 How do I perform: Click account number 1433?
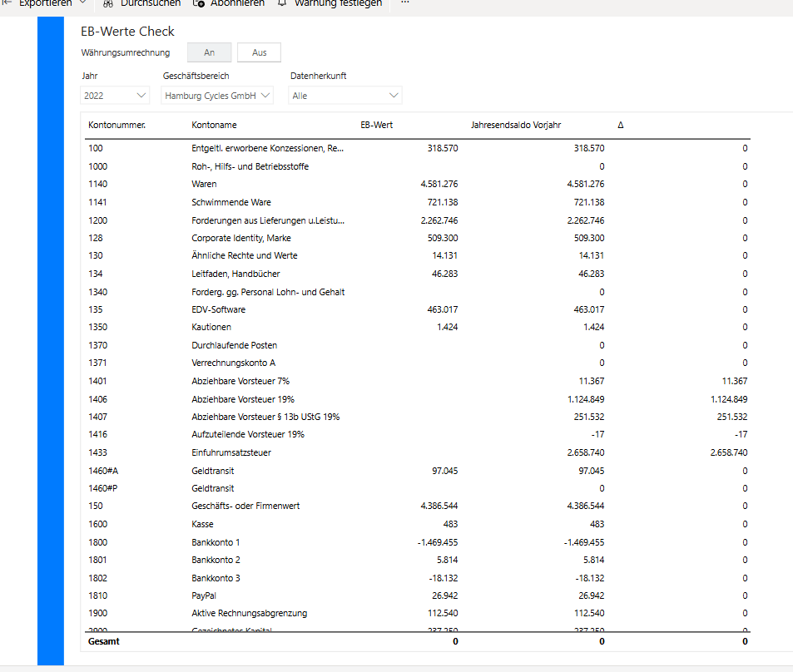click(x=97, y=452)
